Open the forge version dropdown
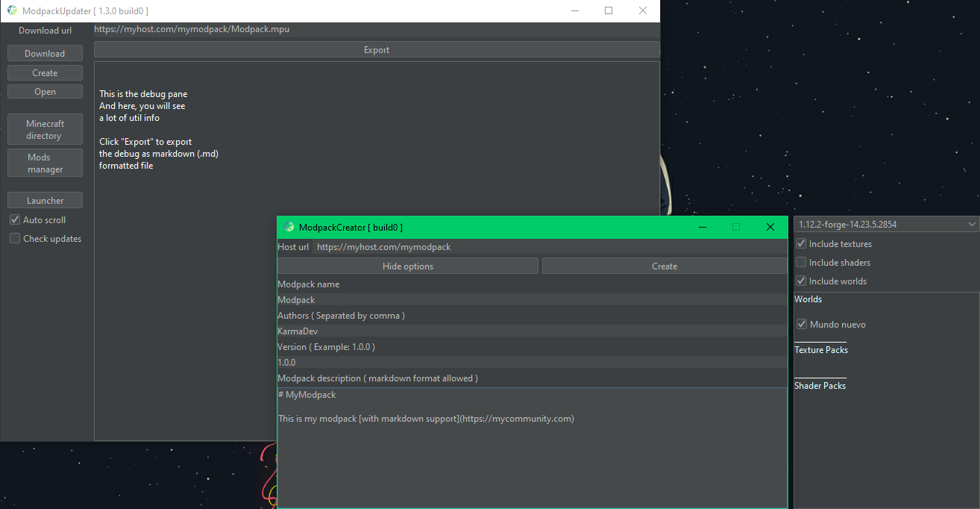The image size is (980, 509). (x=886, y=224)
